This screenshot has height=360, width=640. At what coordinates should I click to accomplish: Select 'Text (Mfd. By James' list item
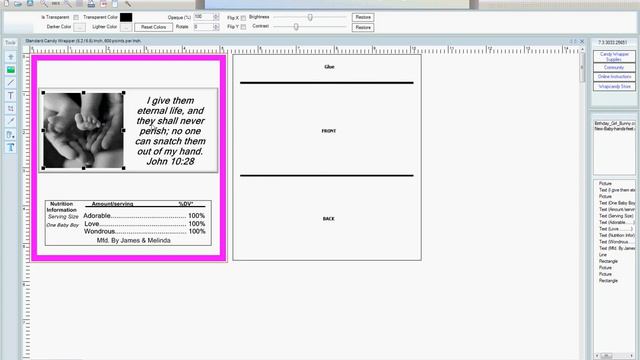click(617, 248)
